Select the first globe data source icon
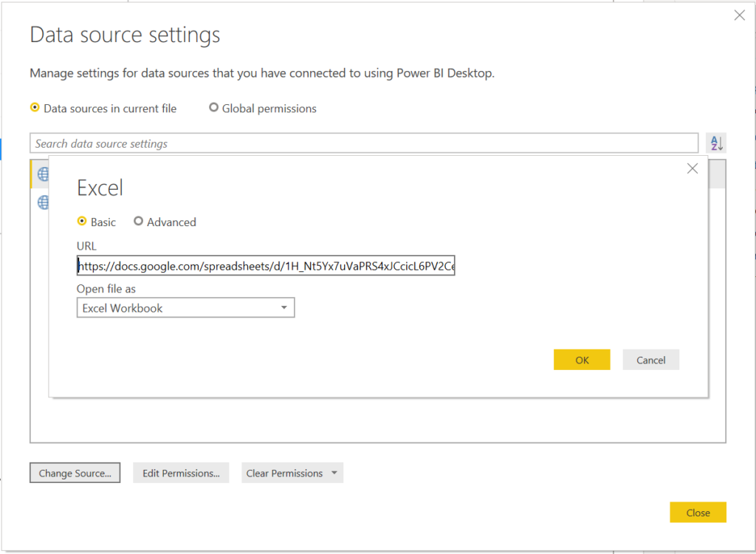Screen dimensions: 756x554 [x=43, y=174]
